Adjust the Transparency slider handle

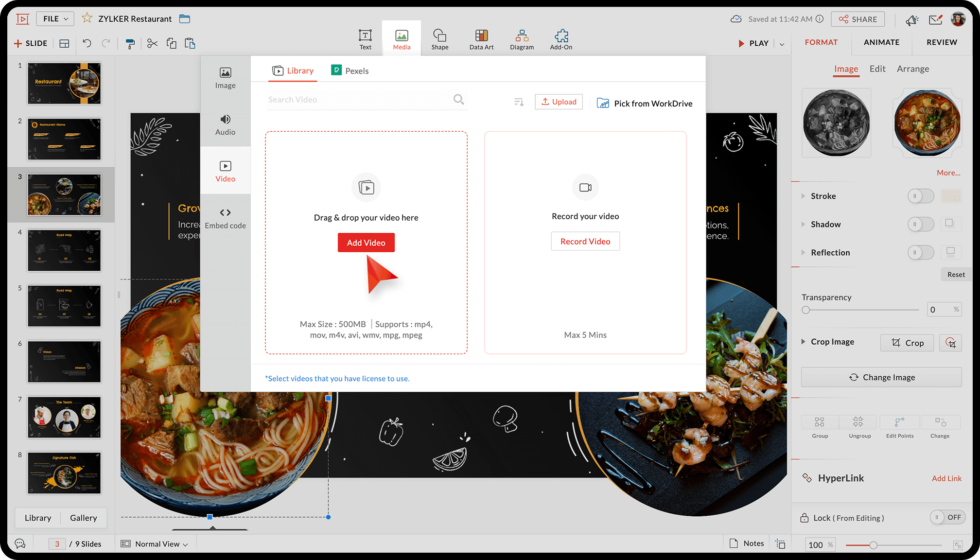click(x=806, y=310)
